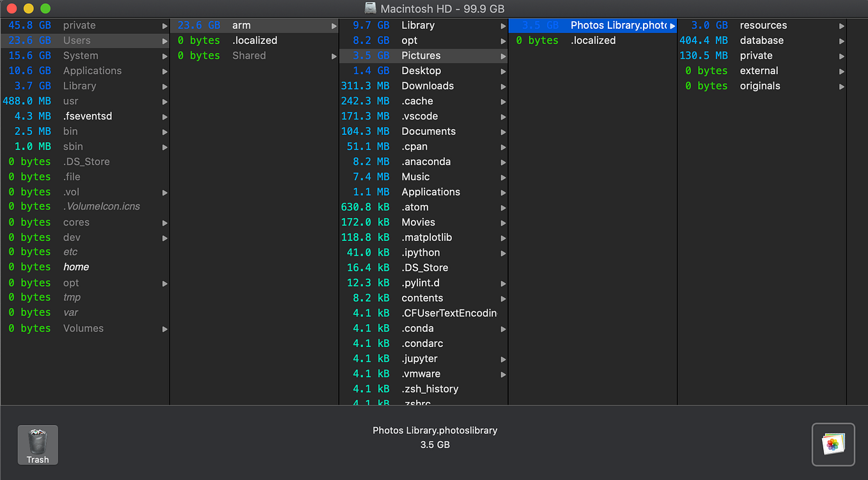Click the Trash icon
Image resolution: width=868 pixels, height=480 pixels.
pyautogui.click(x=38, y=445)
